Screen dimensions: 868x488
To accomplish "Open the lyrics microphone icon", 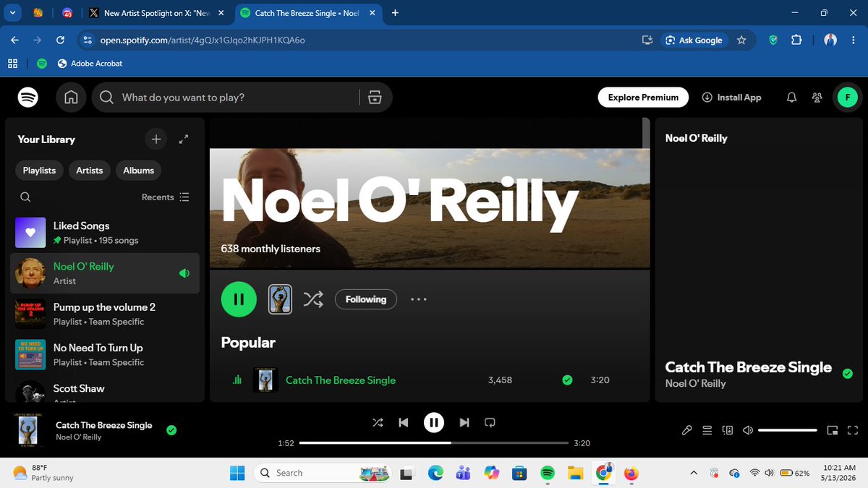I will click(x=687, y=430).
